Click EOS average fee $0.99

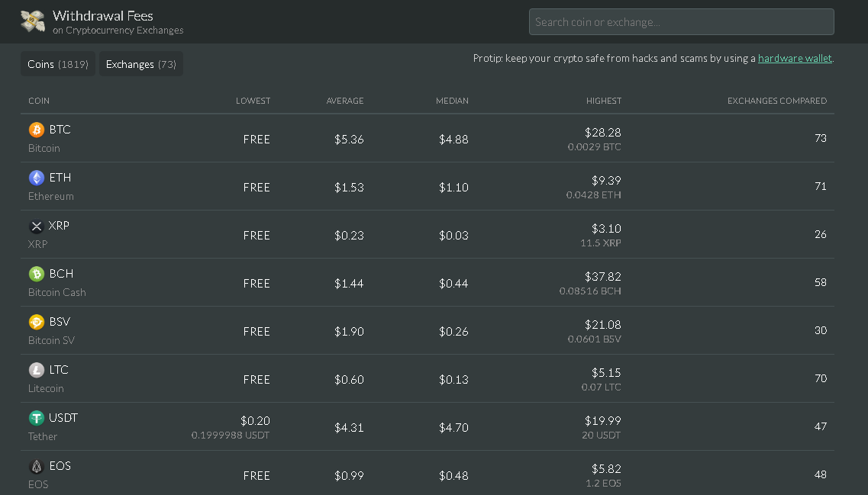click(x=349, y=476)
